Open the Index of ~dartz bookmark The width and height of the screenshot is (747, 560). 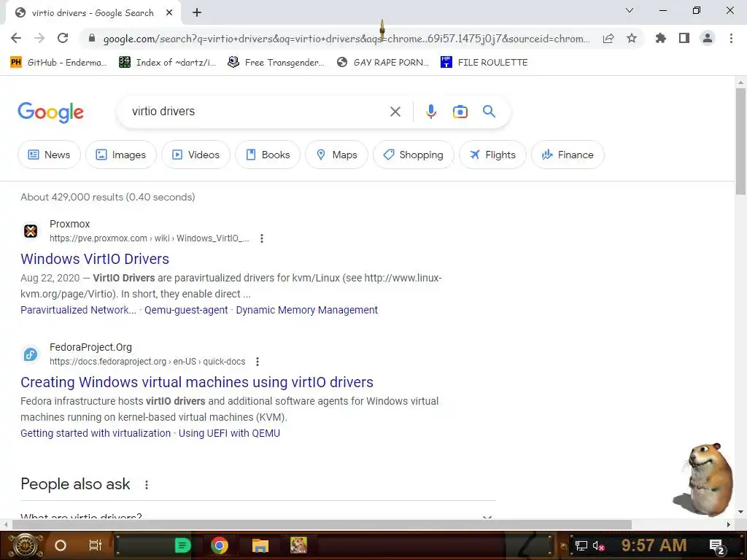[168, 63]
